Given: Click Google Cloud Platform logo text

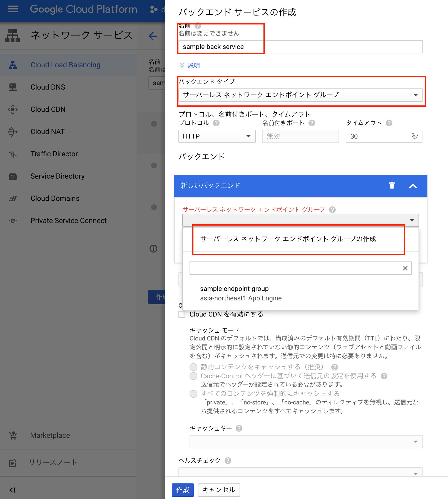Looking at the screenshot, I should pyautogui.click(x=83, y=9).
